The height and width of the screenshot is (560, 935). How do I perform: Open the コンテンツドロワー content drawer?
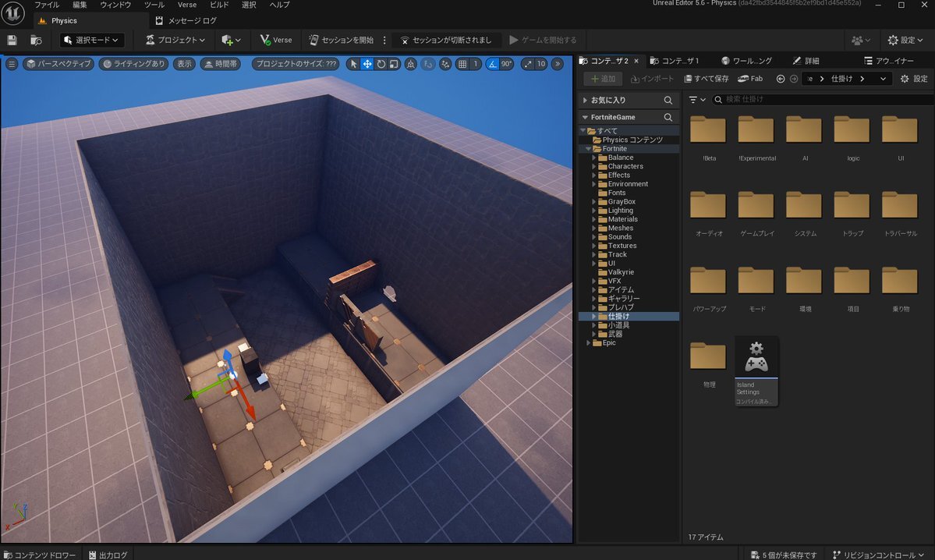coord(40,555)
